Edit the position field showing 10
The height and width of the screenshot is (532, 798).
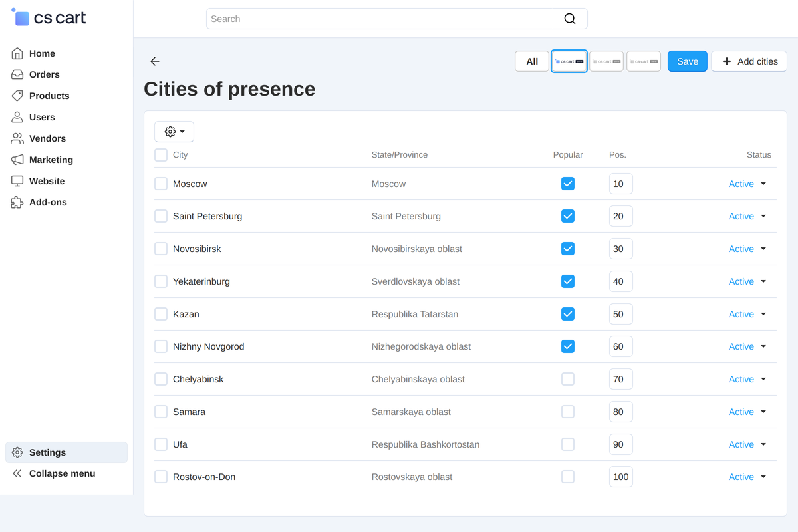(x=621, y=184)
